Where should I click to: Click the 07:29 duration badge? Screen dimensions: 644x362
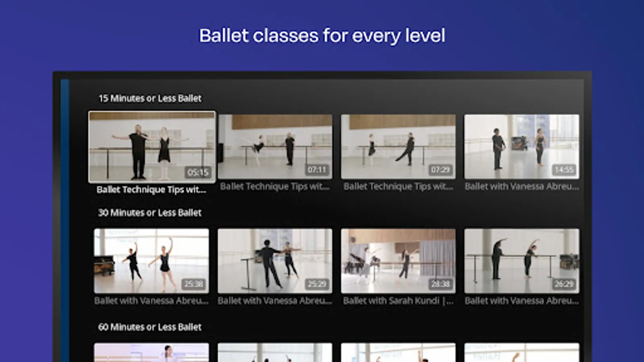pos(440,170)
